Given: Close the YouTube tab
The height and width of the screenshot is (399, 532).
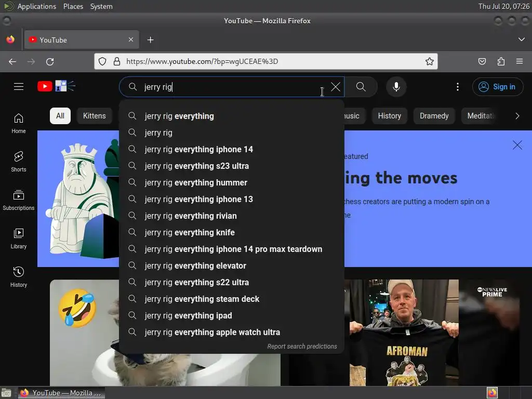Looking at the screenshot, I should (x=131, y=39).
